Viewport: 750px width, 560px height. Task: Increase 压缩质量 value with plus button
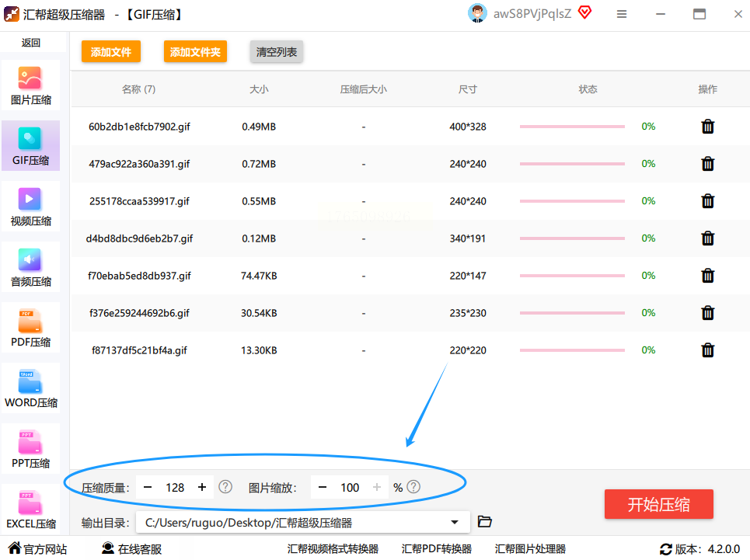click(x=202, y=487)
